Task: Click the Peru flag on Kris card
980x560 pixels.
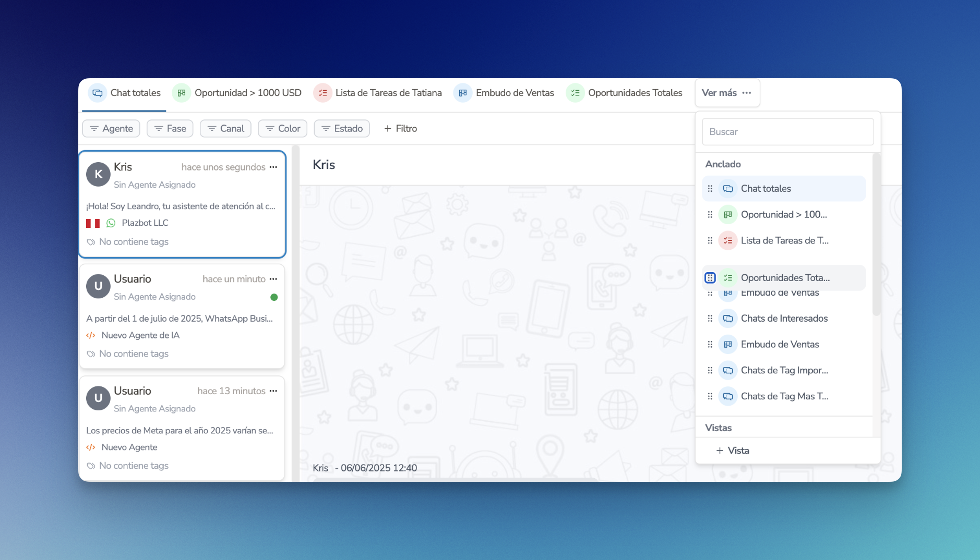Action: 93,223
